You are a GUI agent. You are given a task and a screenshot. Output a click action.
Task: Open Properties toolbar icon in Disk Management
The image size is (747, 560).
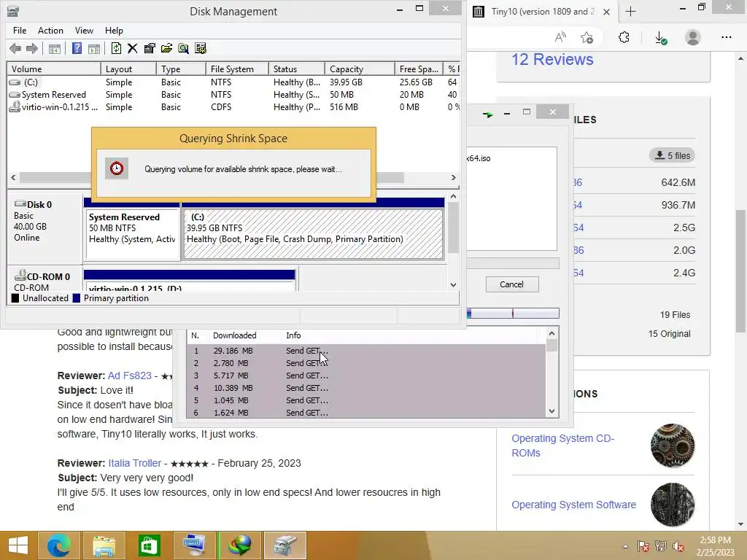(x=150, y=48)
